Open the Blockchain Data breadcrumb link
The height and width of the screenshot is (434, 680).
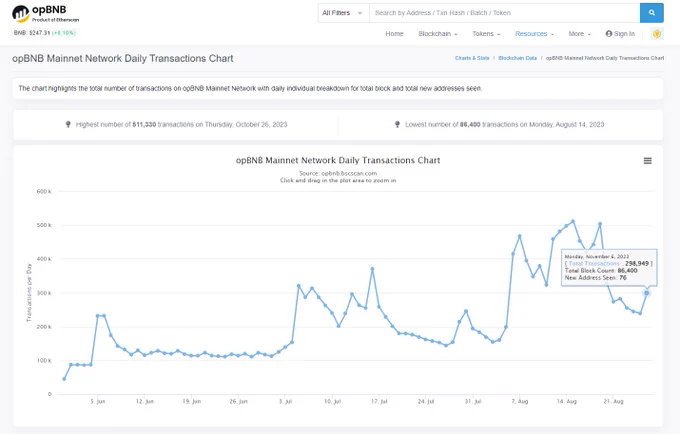[517, 58]
